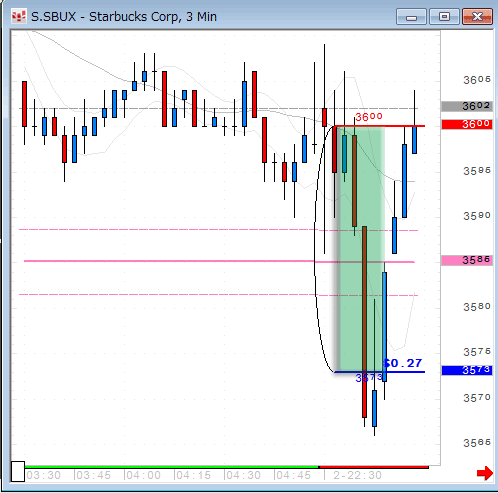The image size is (498, 493).
Task: Click the 04:15 time axis label
Action: (194, 475)
